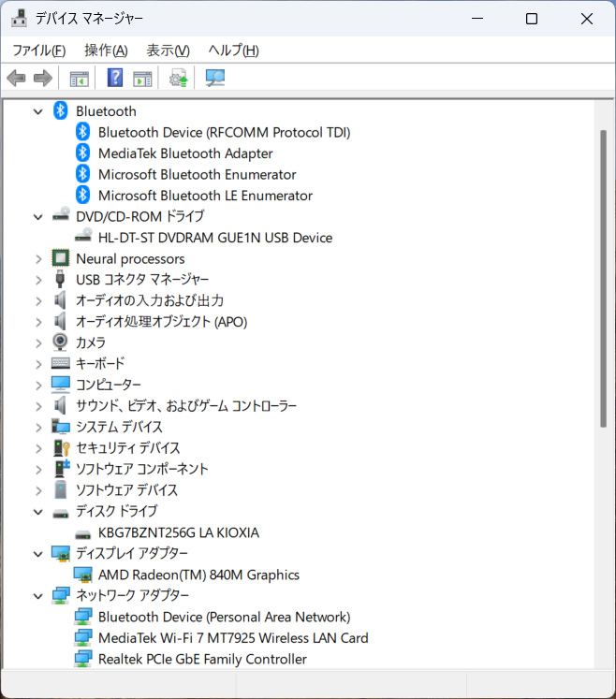Expand the サウンド、ビデオ、およびゲーム コントローラー category

click(x=38, y=406)
